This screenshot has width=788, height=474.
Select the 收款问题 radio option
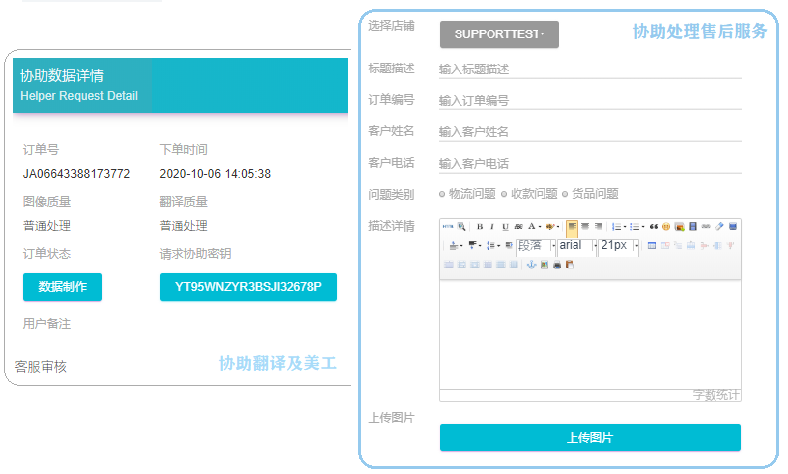tap(504, 194)
